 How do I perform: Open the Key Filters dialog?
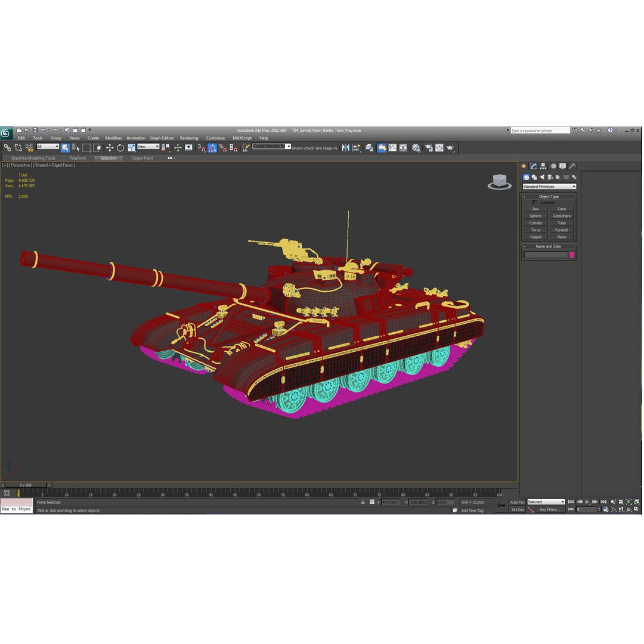[x=550, y=510]
